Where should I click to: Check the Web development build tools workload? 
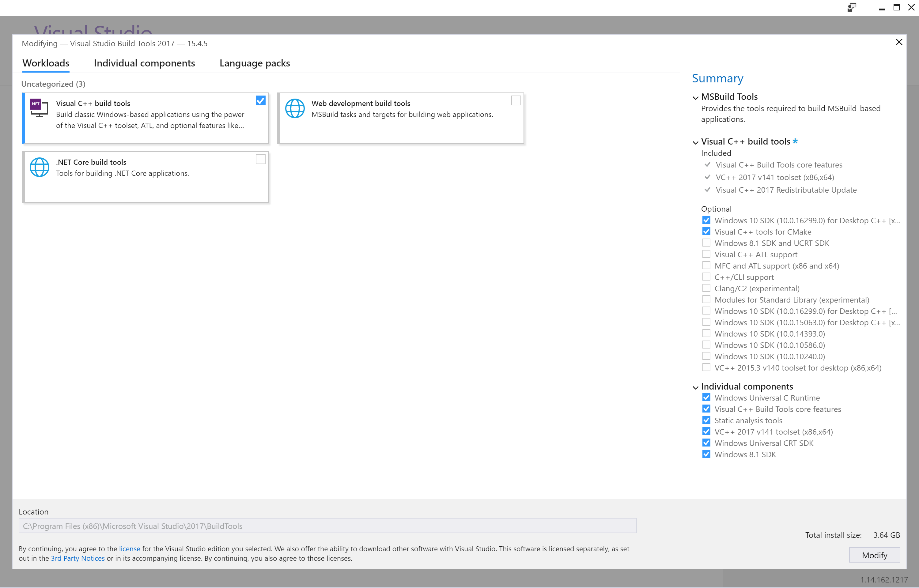[x=516, y=100]
